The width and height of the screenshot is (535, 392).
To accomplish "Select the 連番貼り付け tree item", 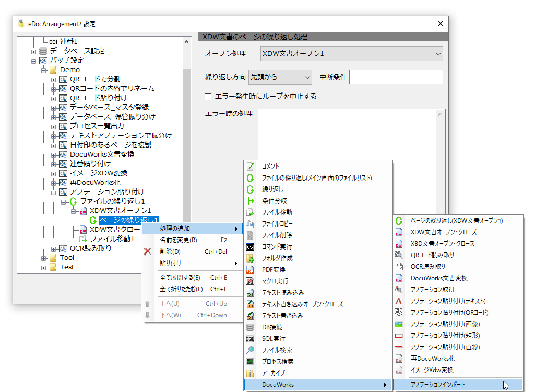I will pyautogui.click(x=90, y=164).
